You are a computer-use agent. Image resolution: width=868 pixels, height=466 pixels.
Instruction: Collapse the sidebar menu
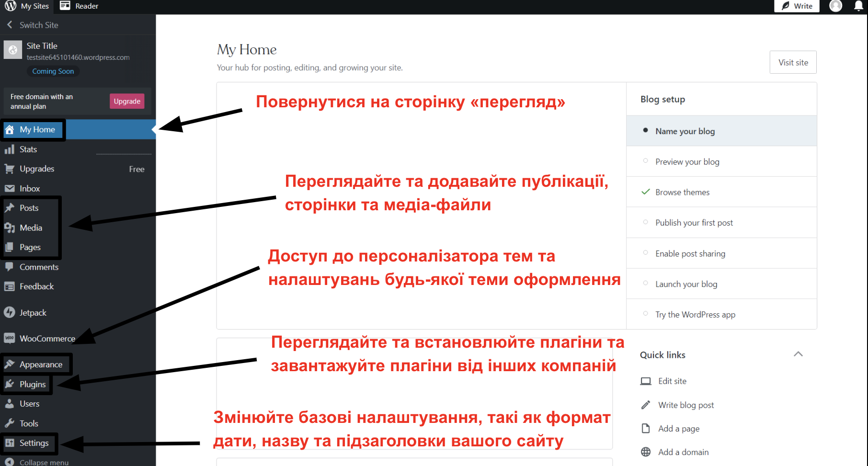tap(44, 462)
